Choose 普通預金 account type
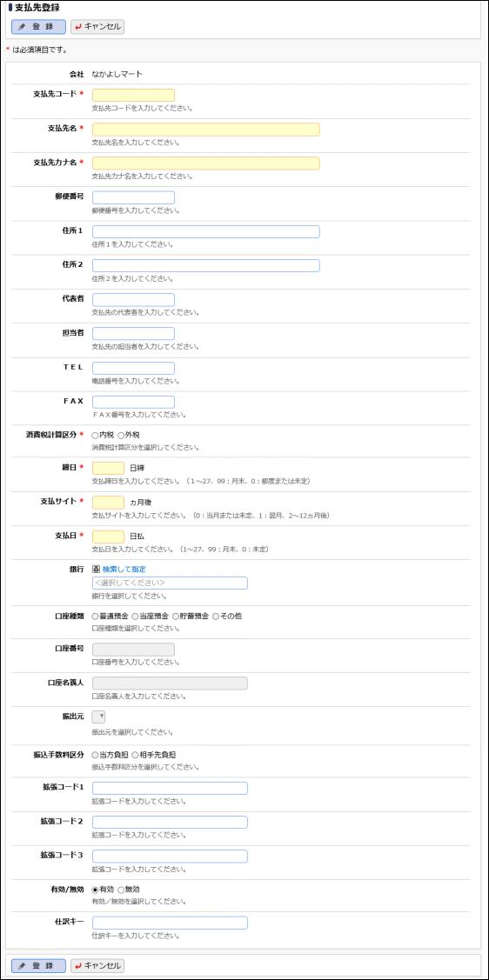The image size is (489, 980). tap(95, 616)
